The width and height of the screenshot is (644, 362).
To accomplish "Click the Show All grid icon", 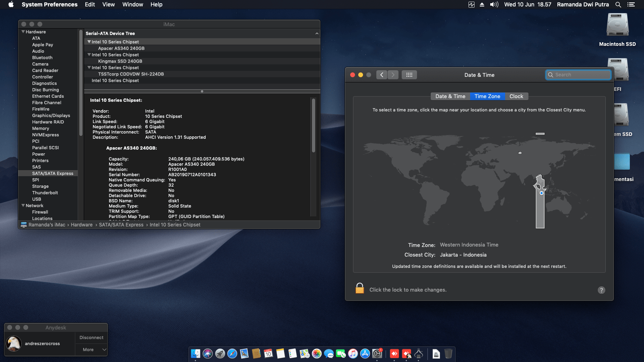I will click(409, 75).
